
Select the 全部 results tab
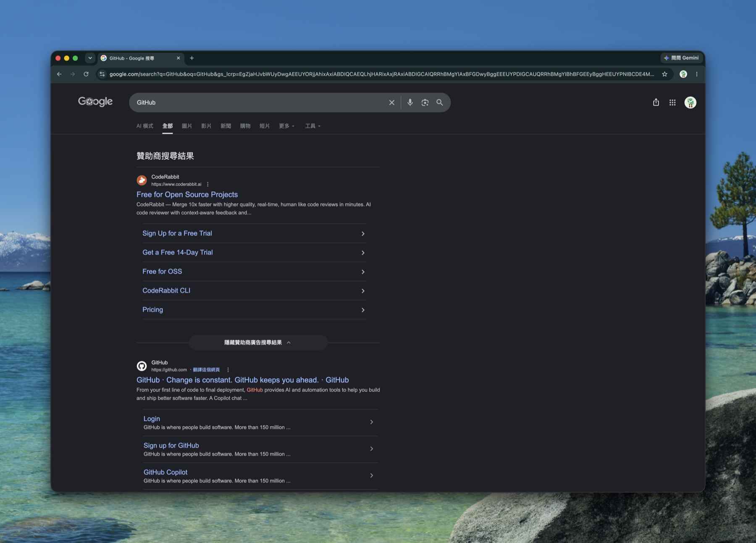point(168,126)
